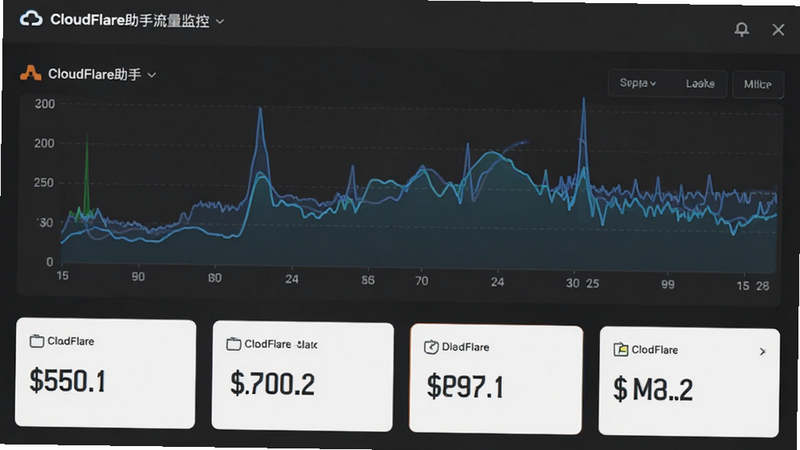The height and width of the screenshot is (450, 800).
Task: Click the x-axis label 99
Action: 667,284
